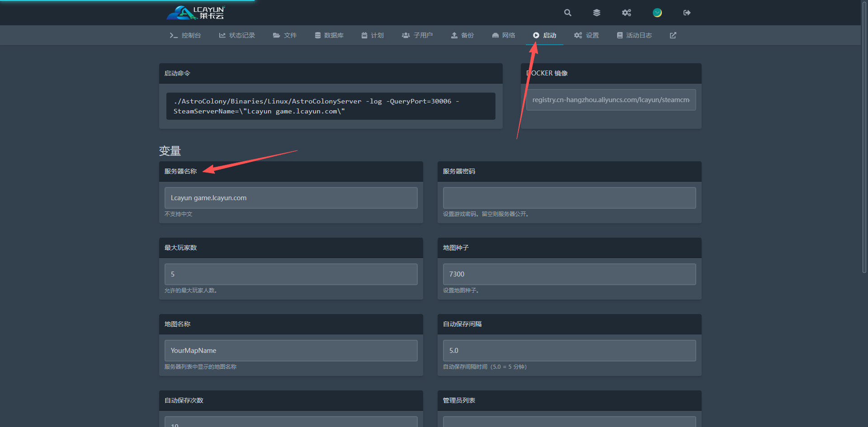Screen dimensions: 868x427
Task: Switch to the 状态记录 tab
Action: (x=237, y=35)
